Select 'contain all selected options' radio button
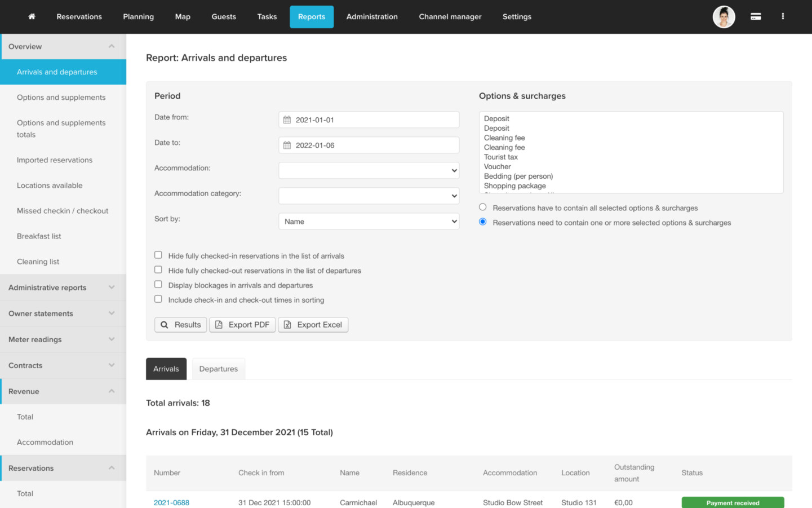The image size is (812, 508). point(483,207)
